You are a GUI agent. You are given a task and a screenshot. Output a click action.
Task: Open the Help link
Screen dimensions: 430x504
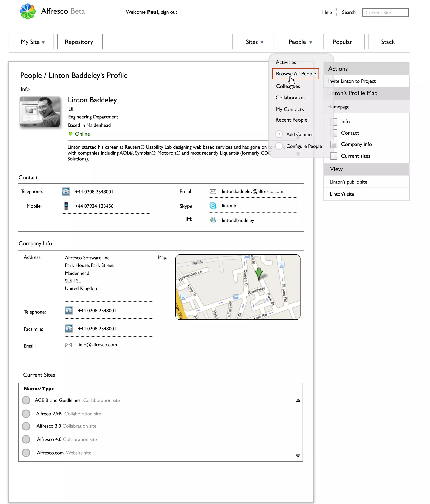(327, 12)
